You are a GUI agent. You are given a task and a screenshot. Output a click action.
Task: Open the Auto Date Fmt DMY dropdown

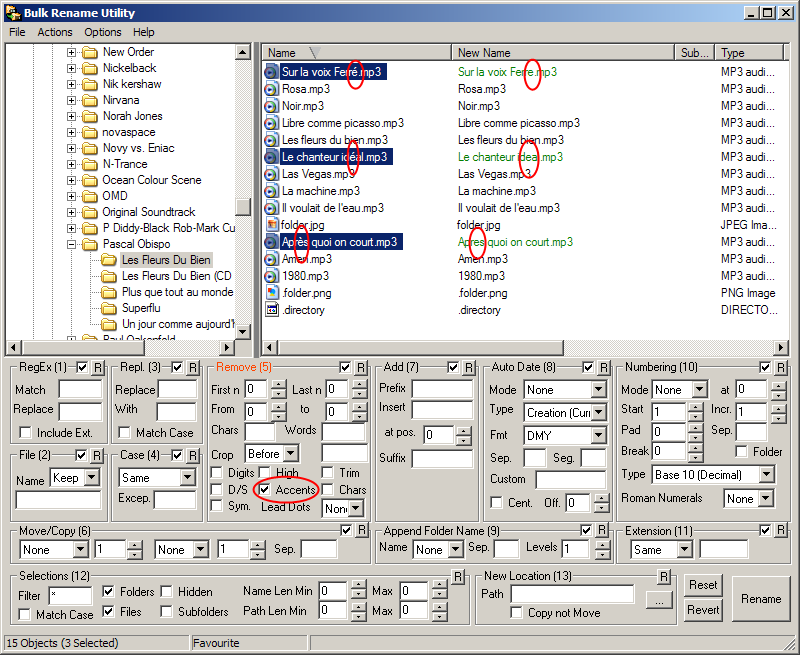tap(598, 436)
